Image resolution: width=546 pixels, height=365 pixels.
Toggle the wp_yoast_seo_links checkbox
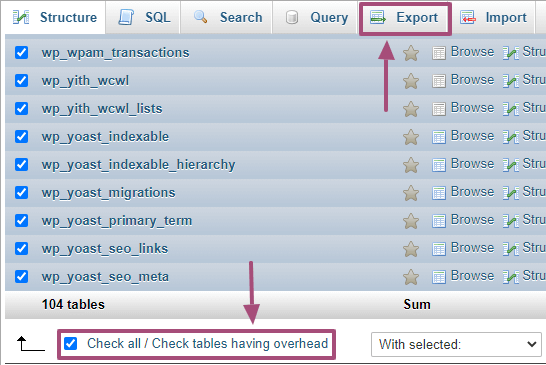pyautogui.click(x=22, y=248)
